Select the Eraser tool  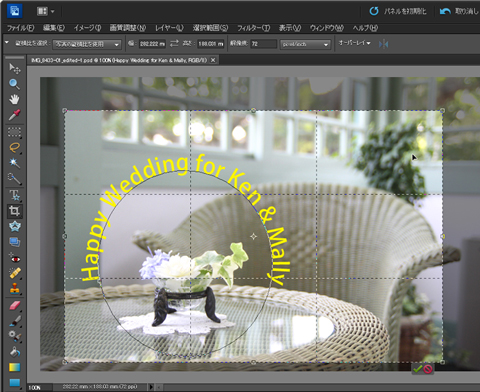(14, 305)
